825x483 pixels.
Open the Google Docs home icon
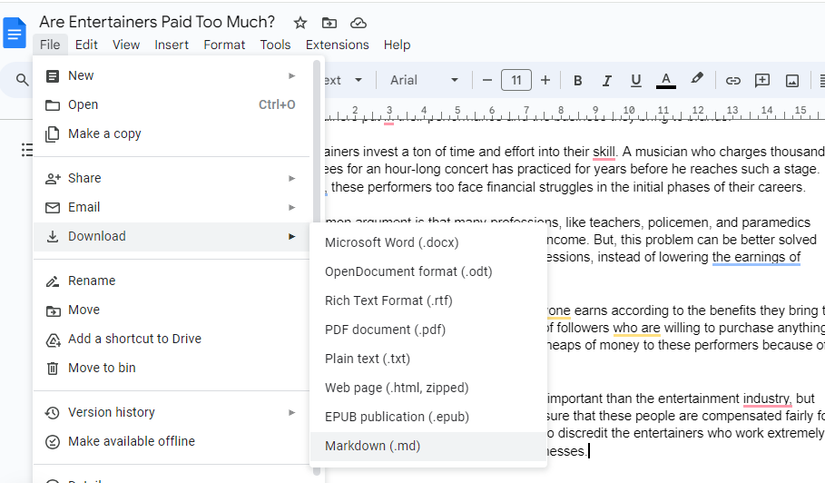pos(15,33)
